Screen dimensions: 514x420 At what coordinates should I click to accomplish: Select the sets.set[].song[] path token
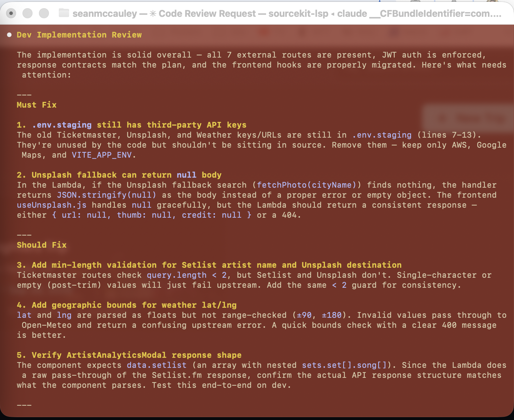tap(345, 365)
